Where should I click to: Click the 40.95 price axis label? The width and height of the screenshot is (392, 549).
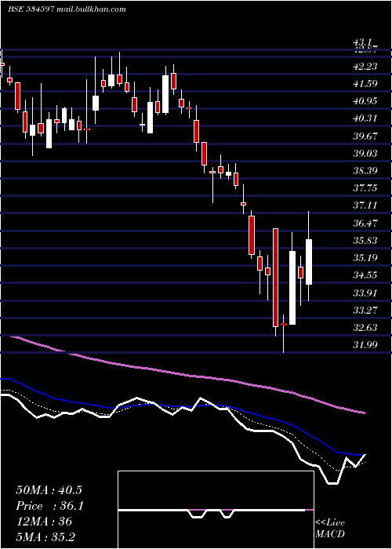tap(365, 101)
